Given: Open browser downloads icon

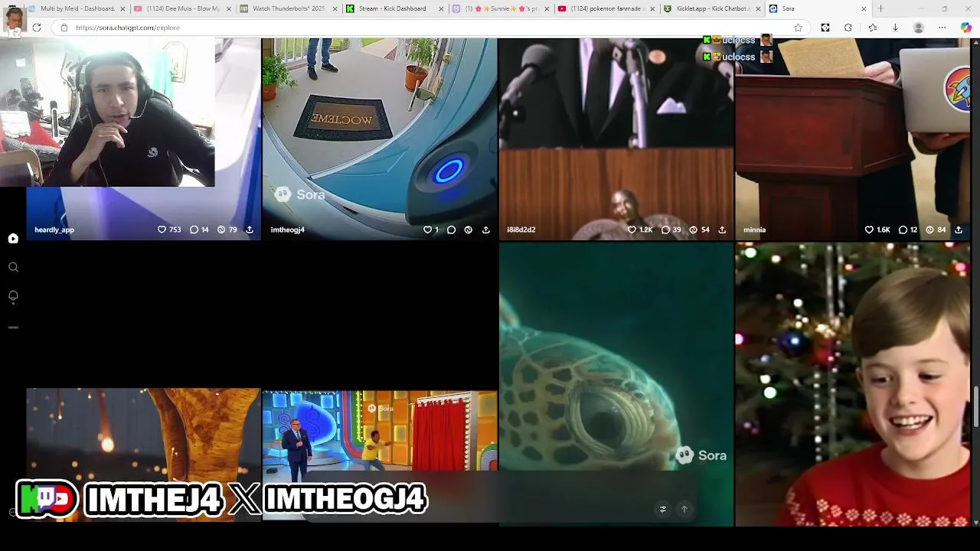Looking at the screenshot, I should (x=895, y=28).
